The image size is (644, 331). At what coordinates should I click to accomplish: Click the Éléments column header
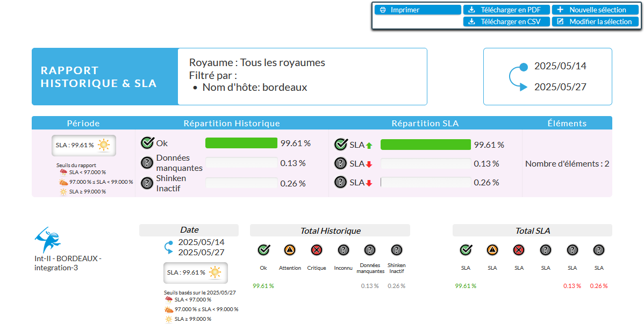[x=567, y=123]
